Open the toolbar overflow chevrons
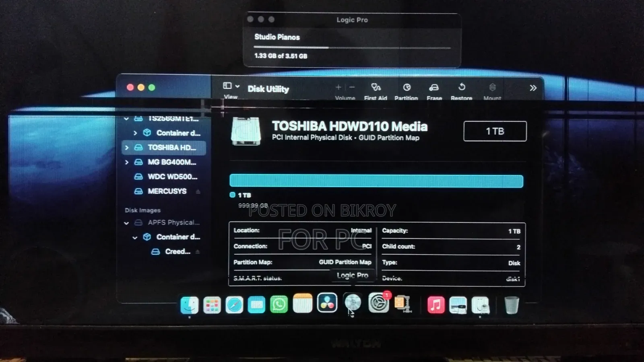 [x=533, y=88]
